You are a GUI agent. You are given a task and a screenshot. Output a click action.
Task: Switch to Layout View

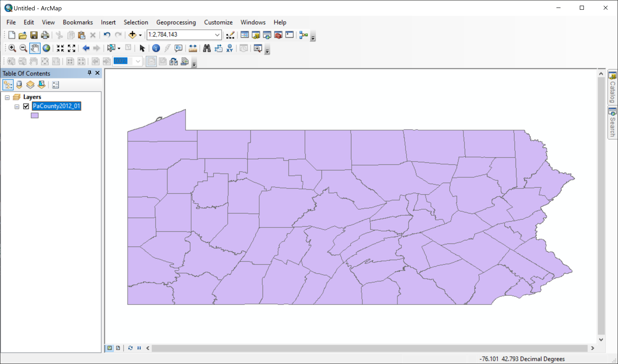[118, 348]
